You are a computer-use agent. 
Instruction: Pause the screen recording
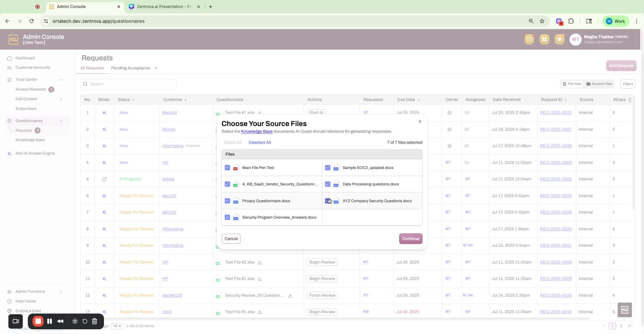50,321
